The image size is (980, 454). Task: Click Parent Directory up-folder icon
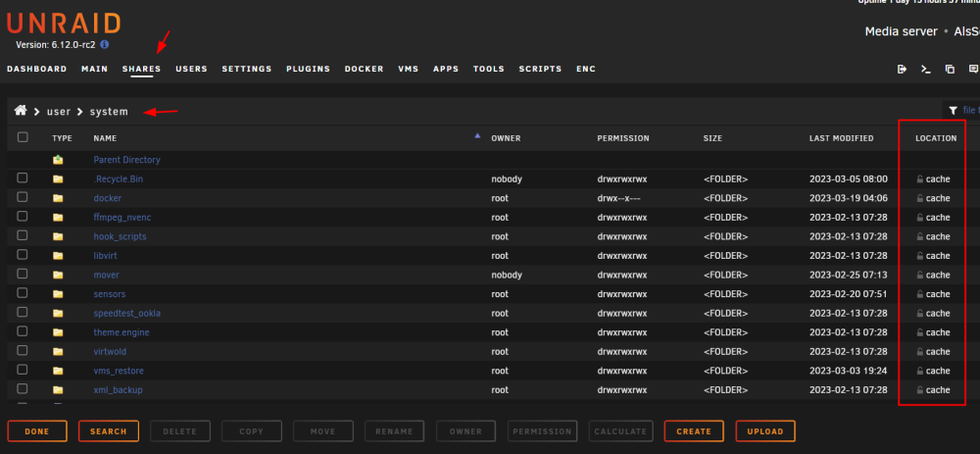pos(58,160)
